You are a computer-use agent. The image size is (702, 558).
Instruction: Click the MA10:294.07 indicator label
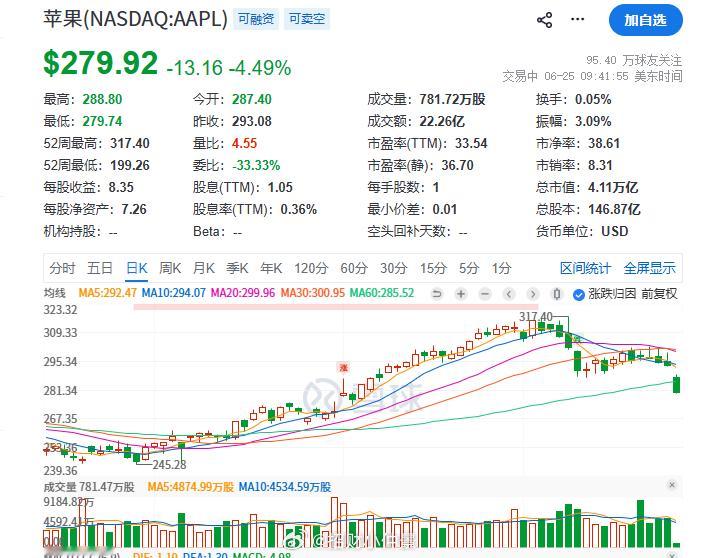[173, 293]
